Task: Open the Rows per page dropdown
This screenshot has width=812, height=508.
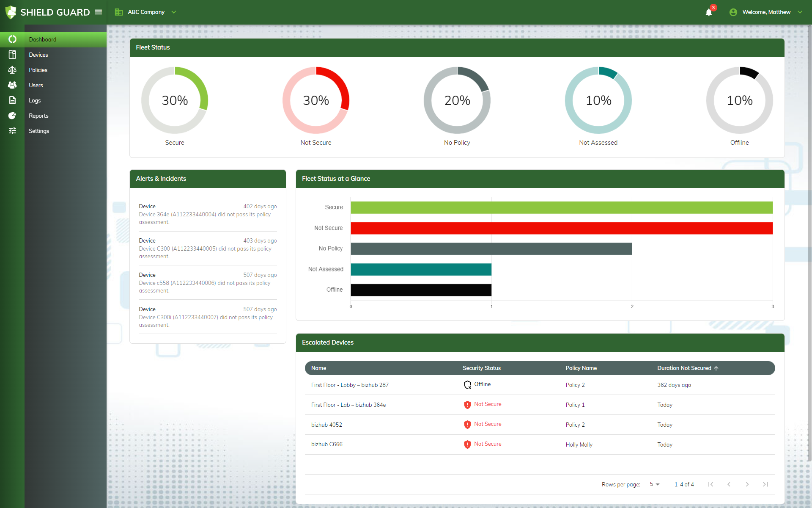Action: tap(654, 484)
